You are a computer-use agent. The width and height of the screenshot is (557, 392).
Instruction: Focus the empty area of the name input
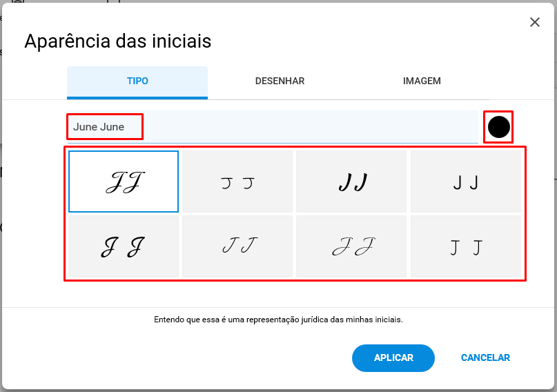click(x=309, y=127)
